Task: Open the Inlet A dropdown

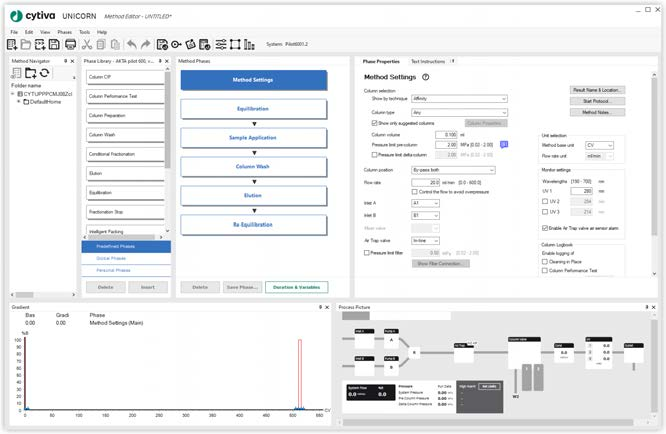Action: tap(426, 203)
